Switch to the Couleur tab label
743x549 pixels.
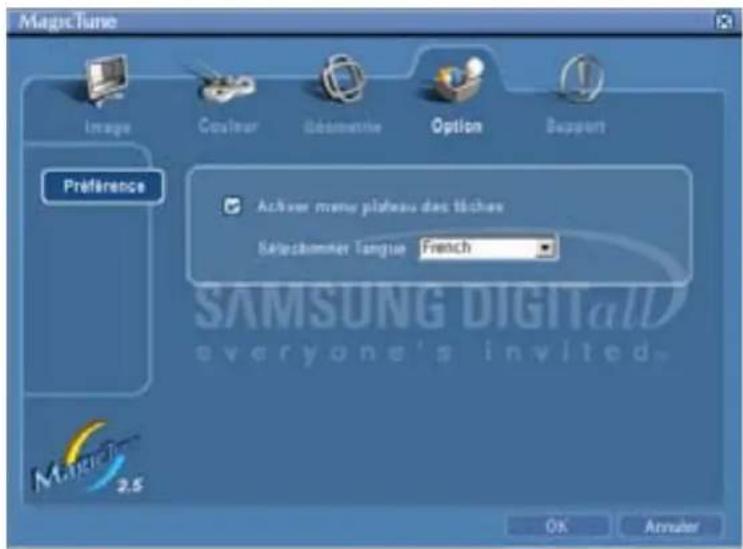tap(228, 126)
